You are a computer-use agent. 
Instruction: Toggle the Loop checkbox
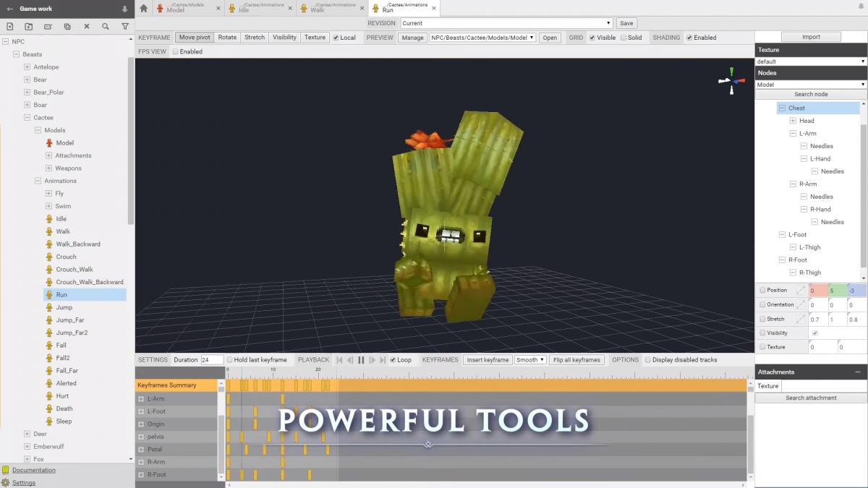[393, 360]
